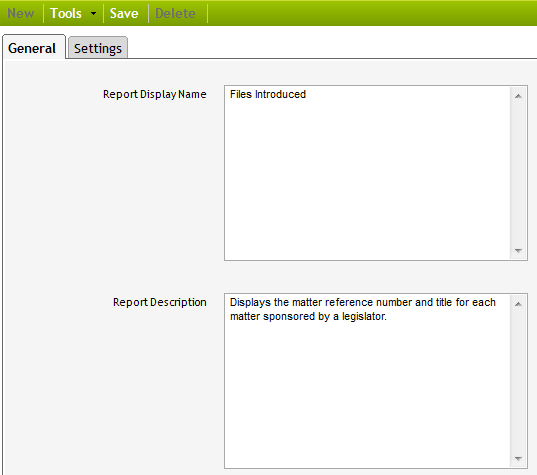
Task: Click the New toolbar button
Action: [x=21, y=13]
